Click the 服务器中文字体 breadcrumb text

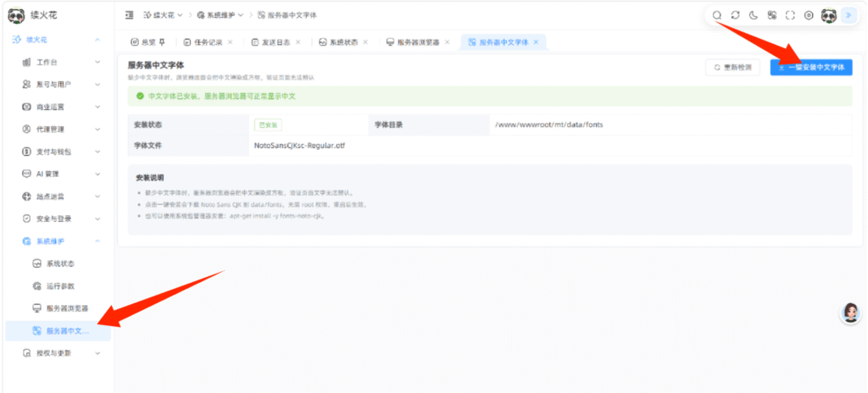tap(292, 15)
